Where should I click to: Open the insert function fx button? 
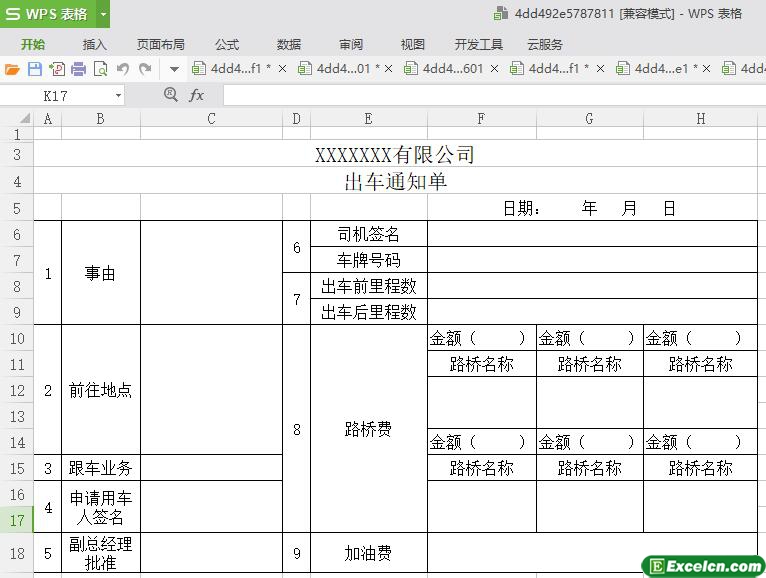coord(196,95)
